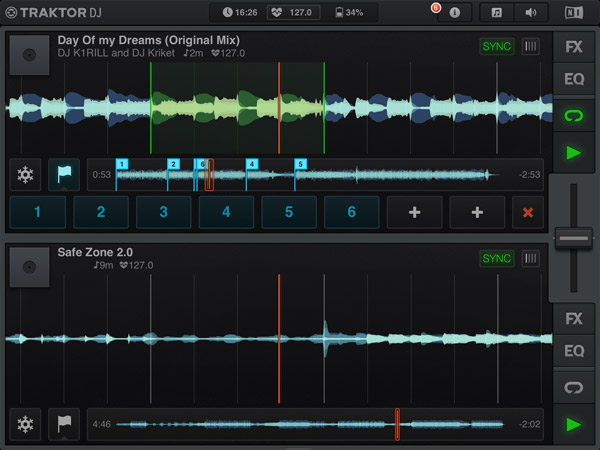The image size is (600, 450).
Task: Tap the bottom deck remaining time -2:02
Action: (x=530, y=424)
